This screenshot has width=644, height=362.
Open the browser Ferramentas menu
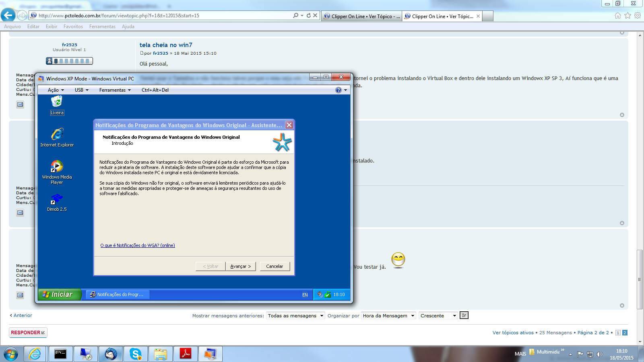click(102, 27)
